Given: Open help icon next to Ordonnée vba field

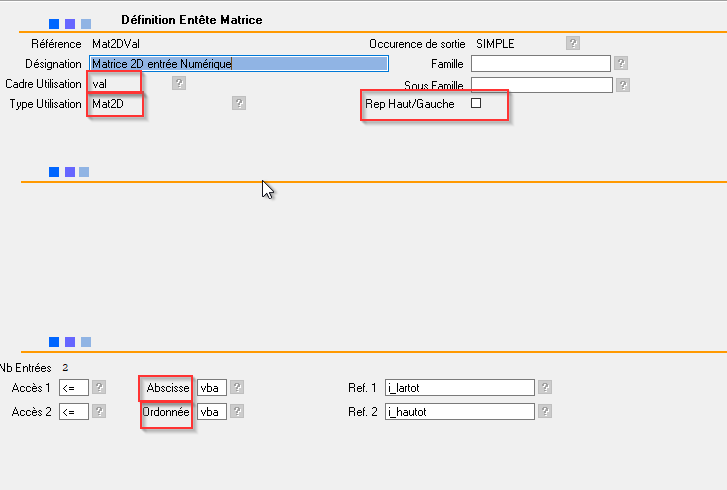Looking at the screenshot, I should tap(237, 411).
